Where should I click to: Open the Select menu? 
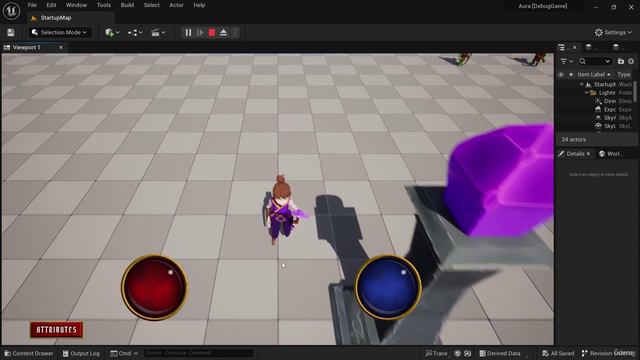(151, 5)
